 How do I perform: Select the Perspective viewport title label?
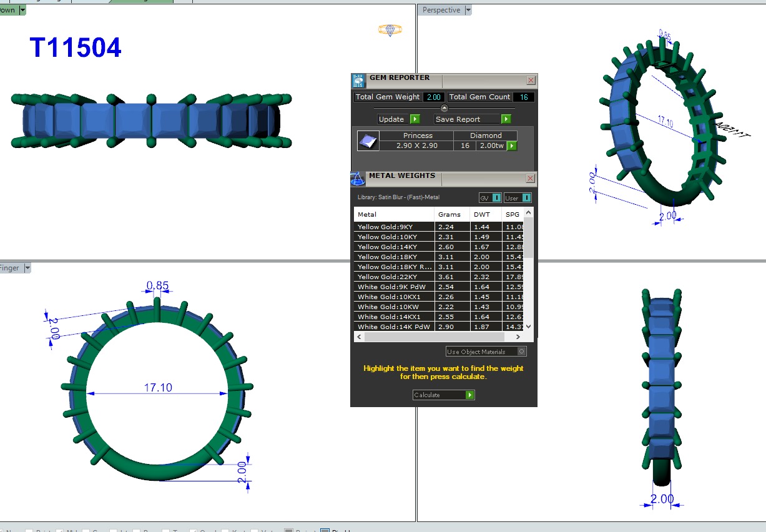441,10
